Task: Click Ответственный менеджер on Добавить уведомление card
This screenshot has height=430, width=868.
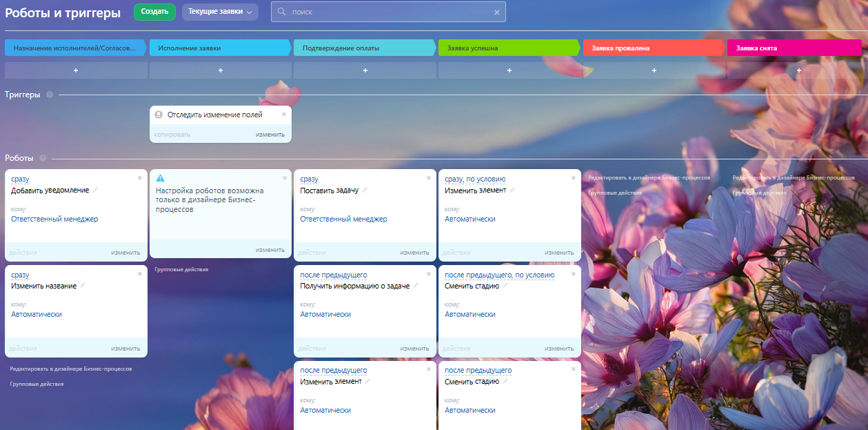Action: (54, 219)
